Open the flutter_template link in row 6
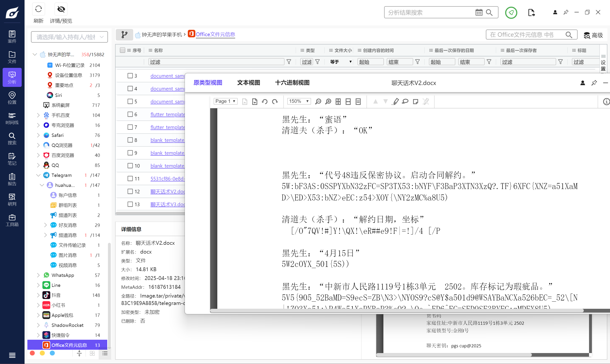 (168, 114)
